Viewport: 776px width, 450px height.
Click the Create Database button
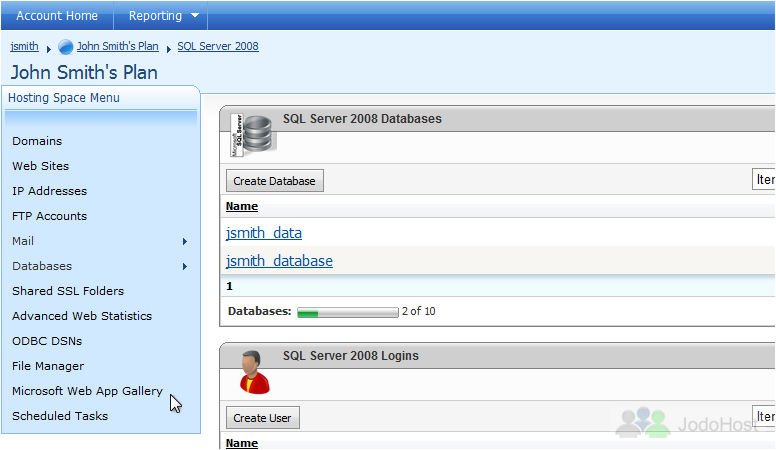click(x=275, y=181)
